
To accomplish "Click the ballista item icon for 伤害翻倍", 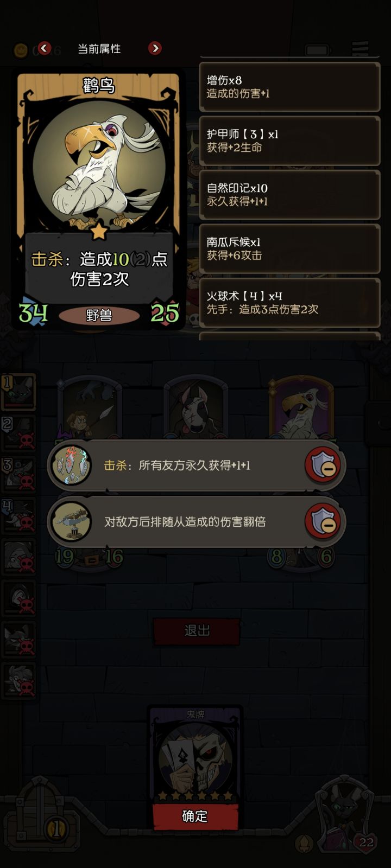I will (x=71, y=521).
